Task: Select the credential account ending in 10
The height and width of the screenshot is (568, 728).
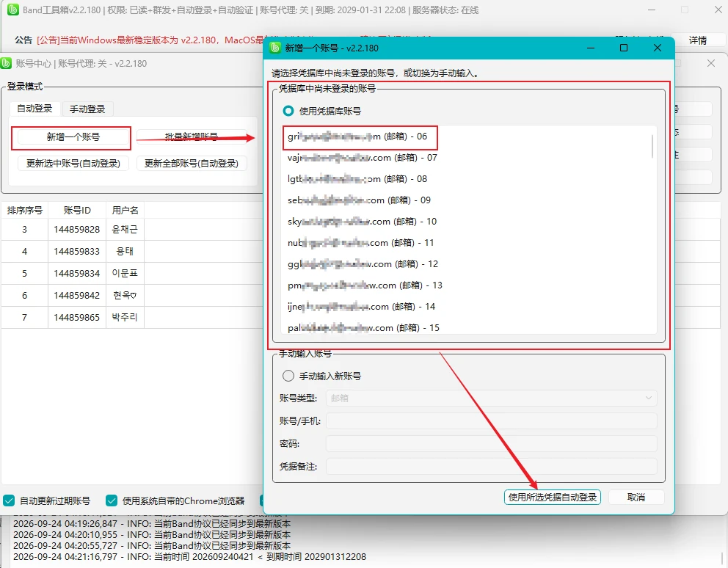Action: pyautogui.click(x=469, y=222)
